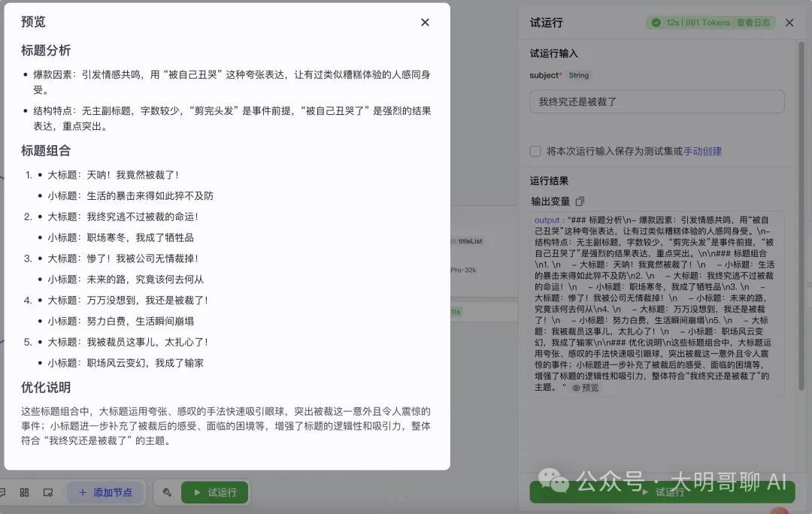Edit the subject input field
The image size is (812, 514).
click(656, 101)
